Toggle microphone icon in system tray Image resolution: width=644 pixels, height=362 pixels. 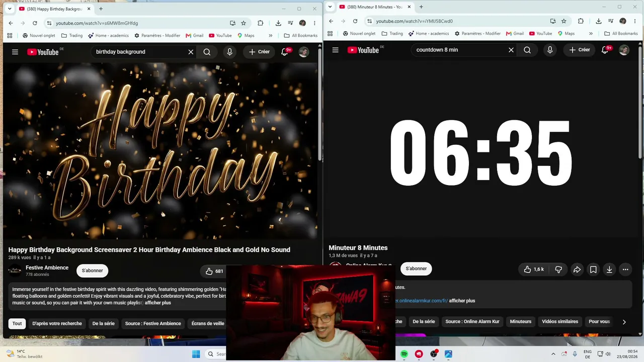575,354
